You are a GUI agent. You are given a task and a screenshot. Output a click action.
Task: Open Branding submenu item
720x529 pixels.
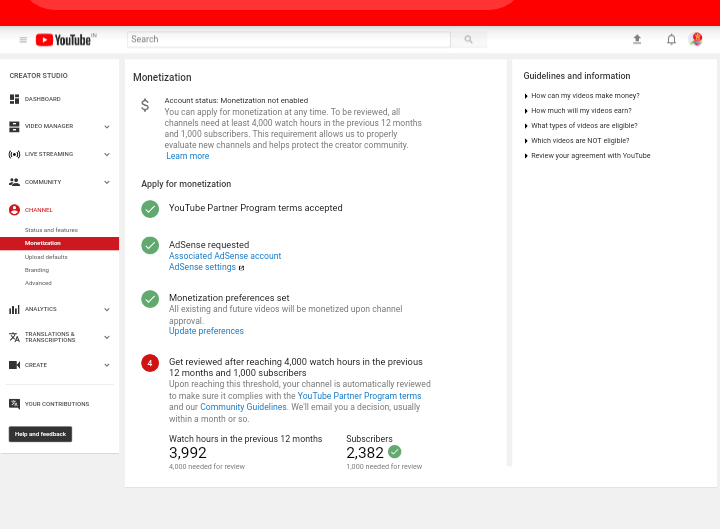37,270
